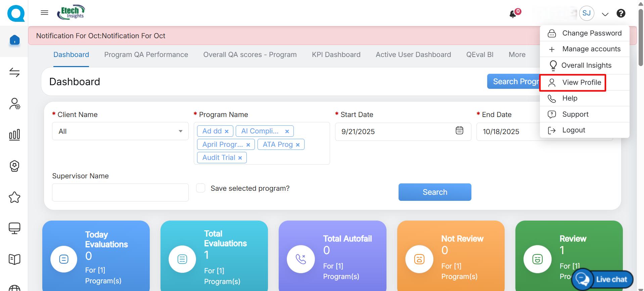This screenshot has width=644, height=291.
Task: Expand the More tab menu
Action: pyautogui.click(x=517, y=55)
